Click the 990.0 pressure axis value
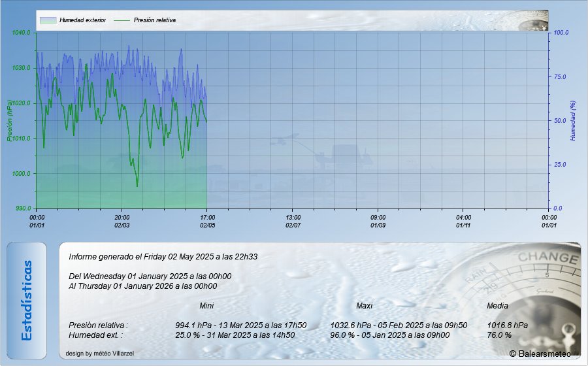 coord(22,208)
